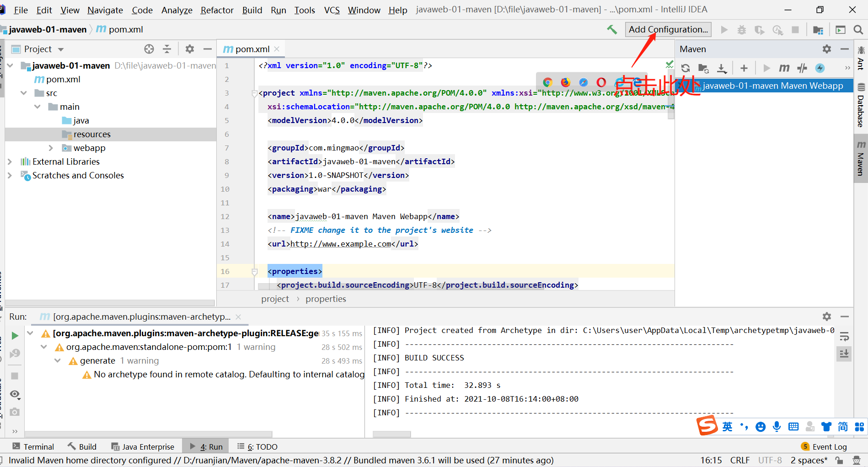This screenshot has height=467, width=868.
Task: Toggle the eye view-options icon in Run panel
Action: coord(15,394)
